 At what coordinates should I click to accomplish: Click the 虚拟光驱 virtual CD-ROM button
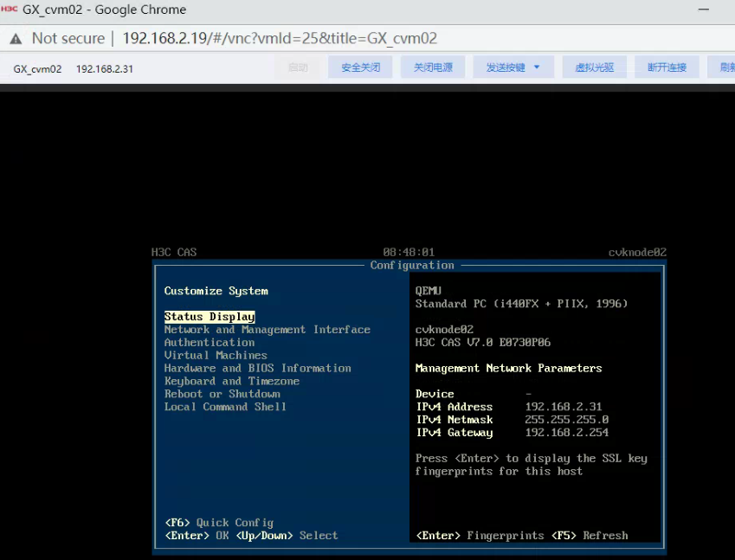coord(595,68)
